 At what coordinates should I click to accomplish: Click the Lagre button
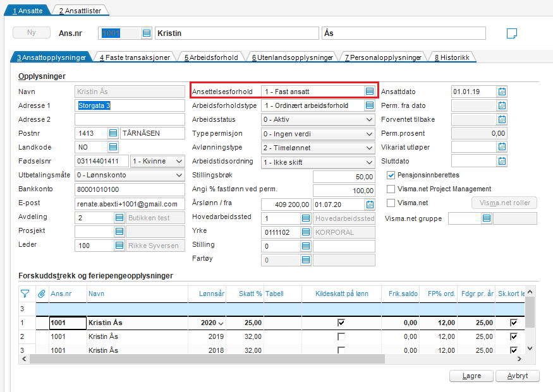(471, 376)
